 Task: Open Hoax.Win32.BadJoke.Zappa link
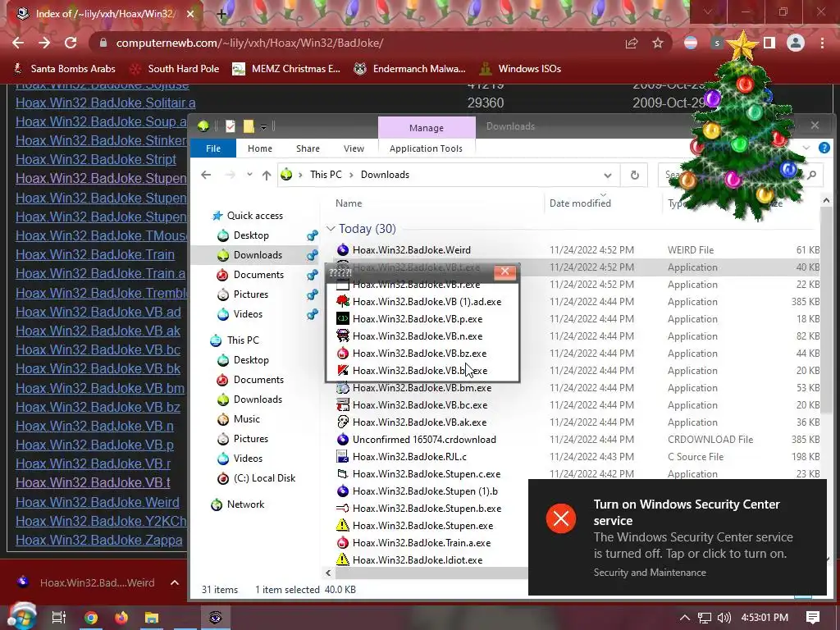(x=99, y=540)
